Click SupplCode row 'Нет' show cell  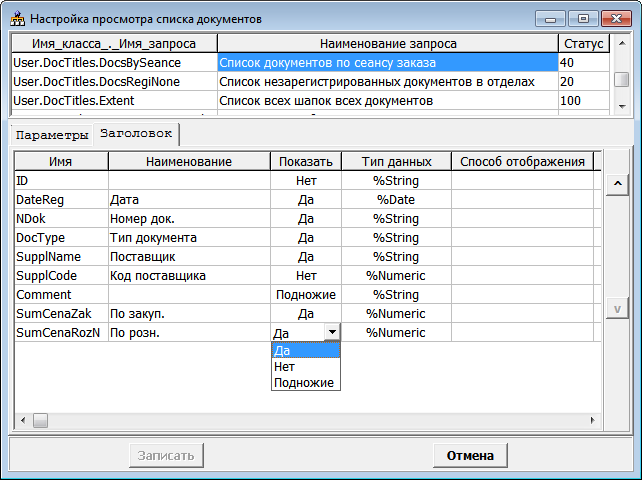click(306, 276)
